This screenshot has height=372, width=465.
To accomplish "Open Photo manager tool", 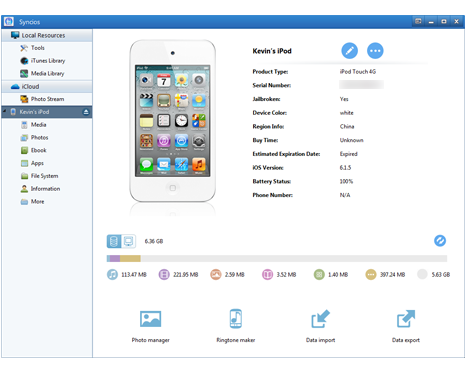I will click(150, 326).
